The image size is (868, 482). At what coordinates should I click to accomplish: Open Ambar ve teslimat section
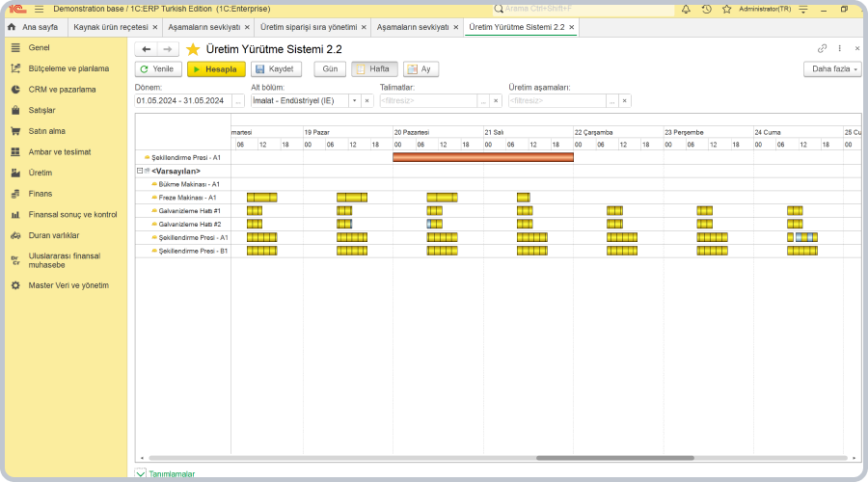click(x=60, y=151)
